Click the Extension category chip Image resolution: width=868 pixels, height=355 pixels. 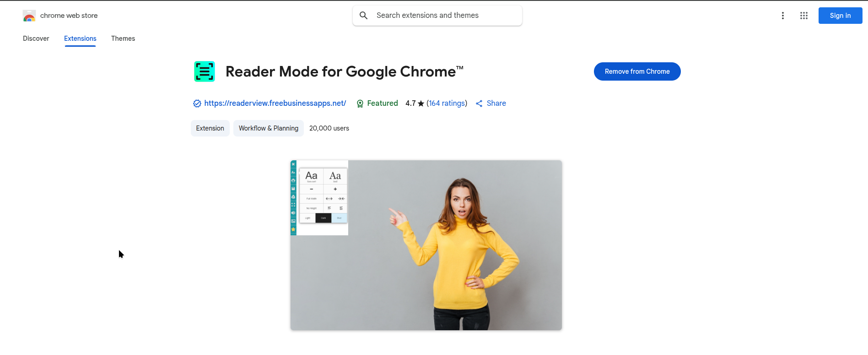click(x=210, y=128)
